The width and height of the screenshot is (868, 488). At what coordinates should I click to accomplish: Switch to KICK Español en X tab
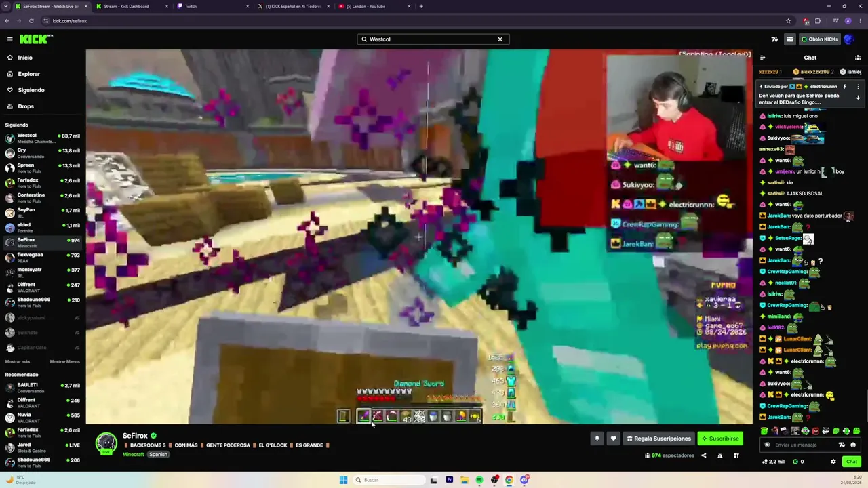(293, 6)
